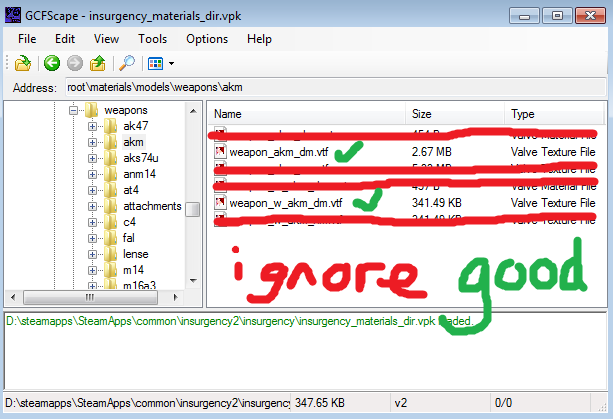Select the at4 folder
This screenshot has height=419, width=613.
(131, 190)
